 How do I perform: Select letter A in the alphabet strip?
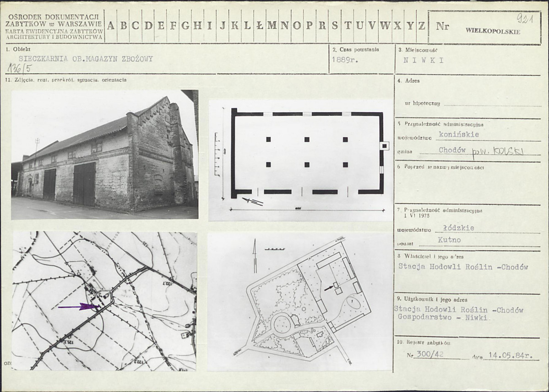111,26
